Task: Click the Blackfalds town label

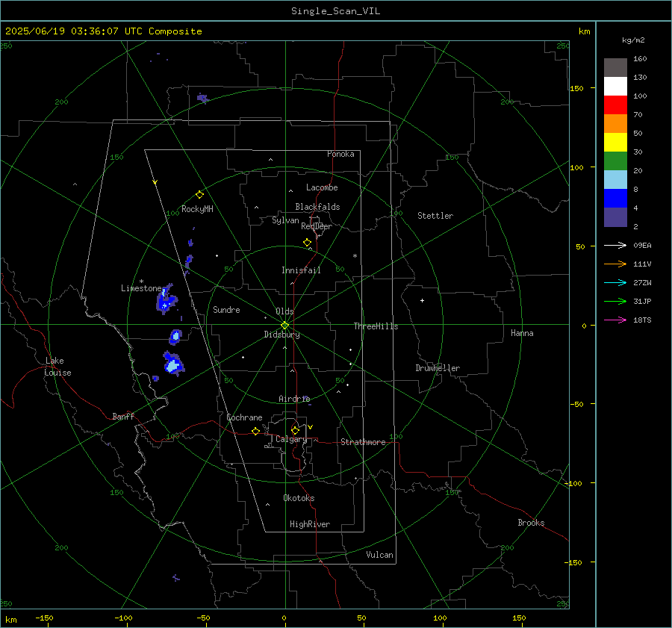Action: pos(317,207)
